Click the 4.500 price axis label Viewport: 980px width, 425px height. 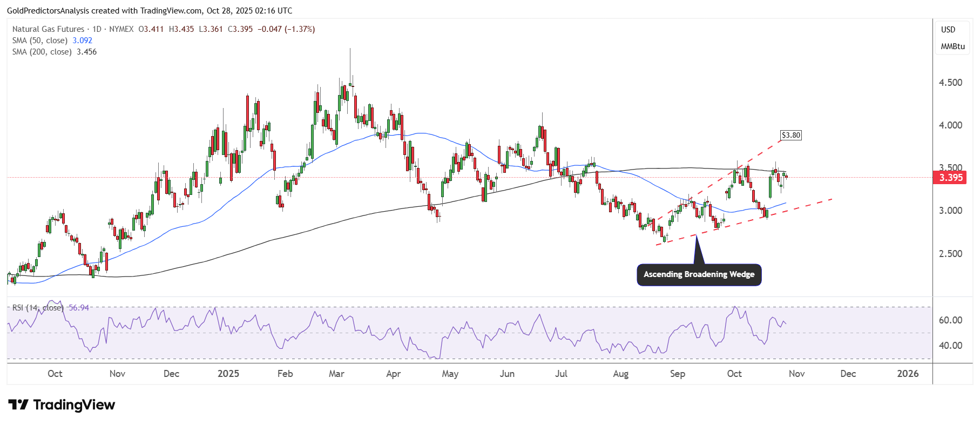pos(950,83)
